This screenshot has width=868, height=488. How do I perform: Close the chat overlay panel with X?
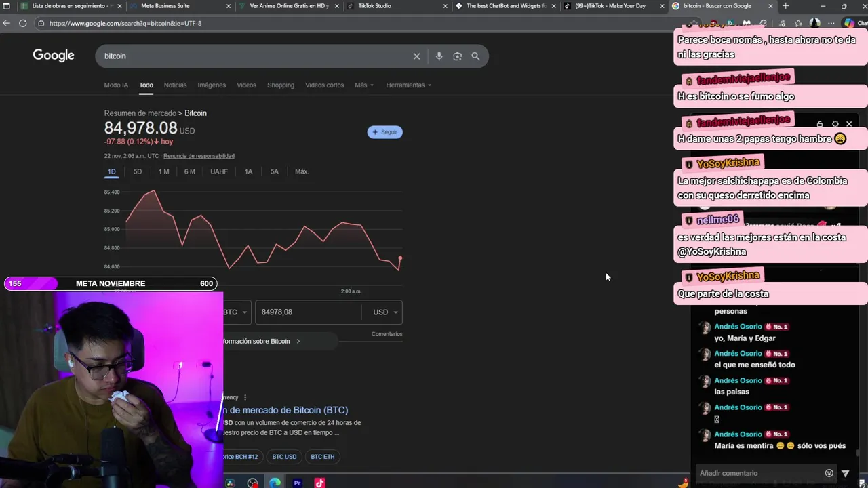849,124
